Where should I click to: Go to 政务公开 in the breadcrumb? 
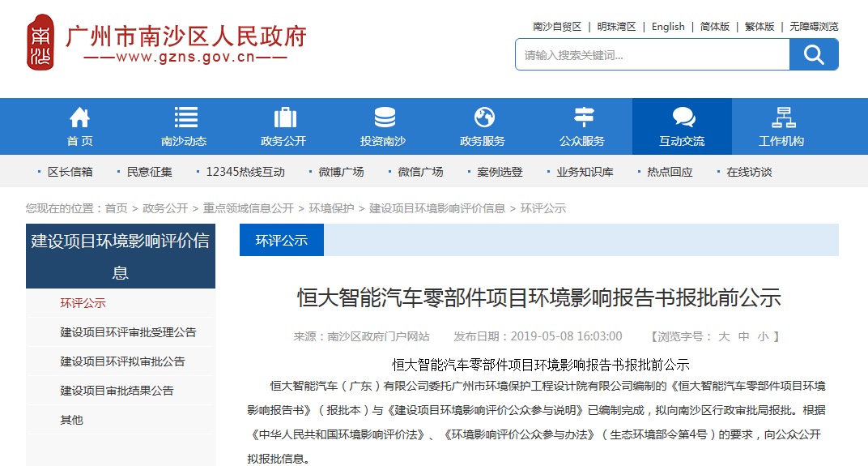click(165, 208)
